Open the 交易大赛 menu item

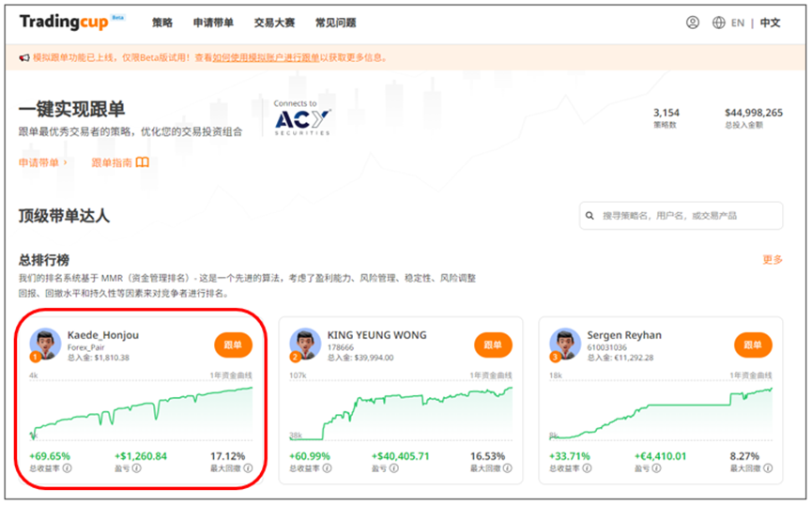(270, 23)
